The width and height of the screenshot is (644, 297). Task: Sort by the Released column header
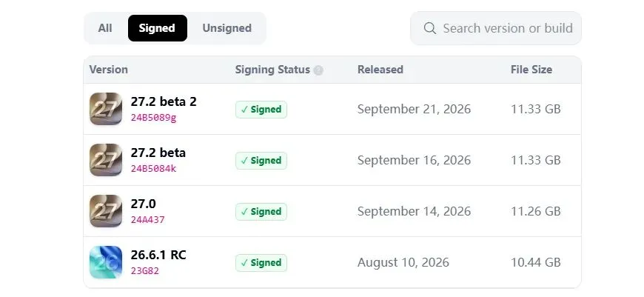380,70
